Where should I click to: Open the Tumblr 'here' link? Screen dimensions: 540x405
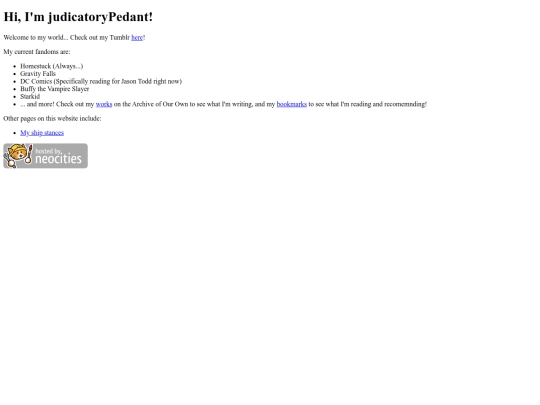click(x=137, y=38)
